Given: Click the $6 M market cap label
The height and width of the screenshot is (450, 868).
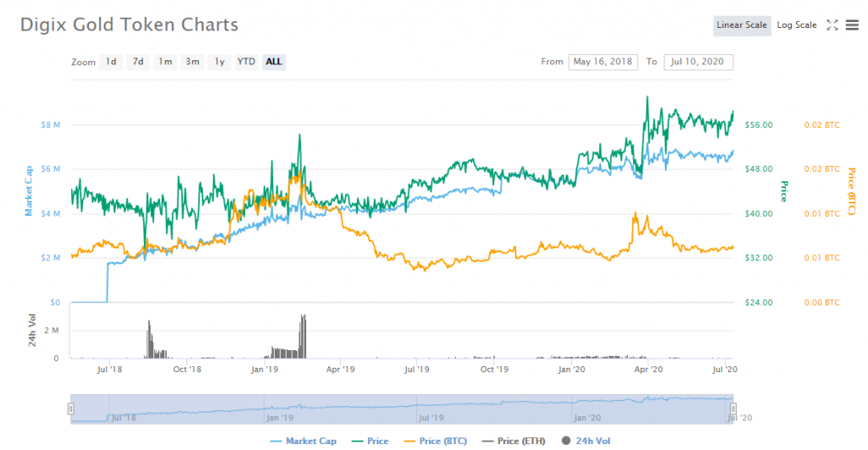Looking at the screenshot, I should click(50, 169).
